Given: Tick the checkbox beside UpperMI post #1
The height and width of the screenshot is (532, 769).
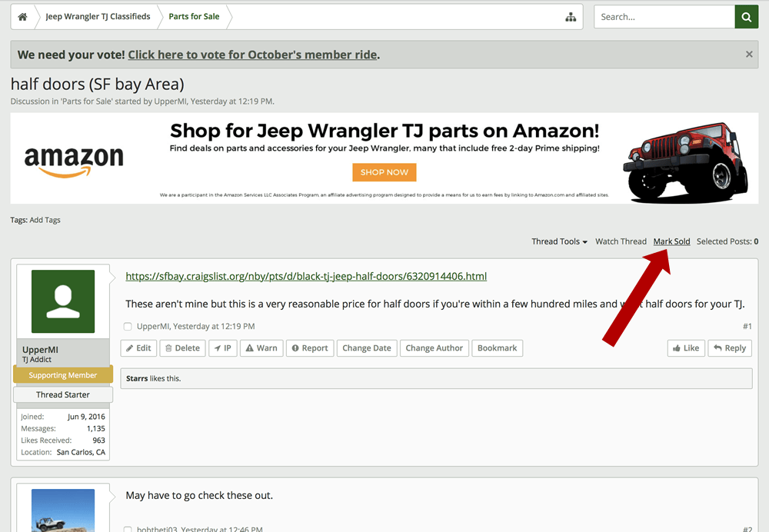Looking at the screenshot, I should [x=128, y=327].
